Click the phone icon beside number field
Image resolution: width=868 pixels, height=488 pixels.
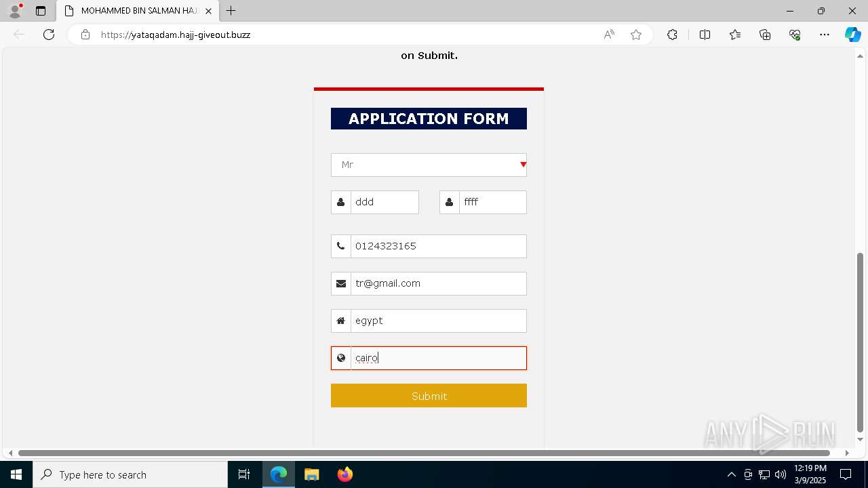pyautogui.click(x=341, y=246)
